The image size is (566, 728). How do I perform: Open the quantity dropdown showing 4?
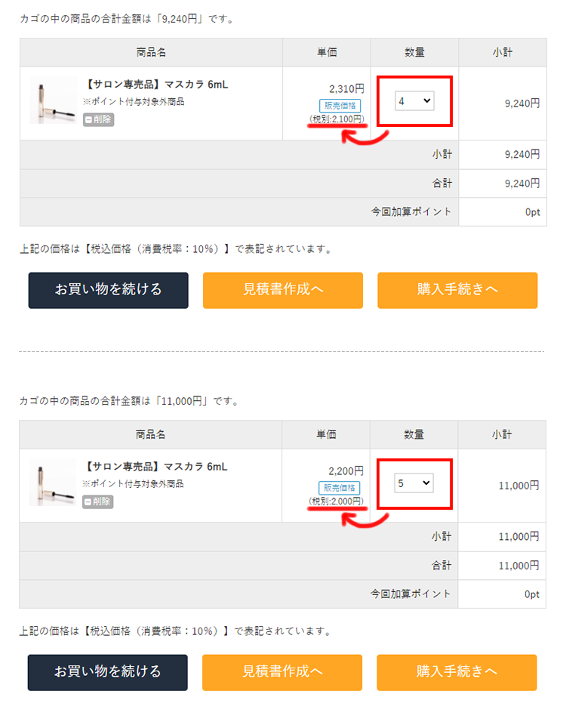click(x=414, y=100)
